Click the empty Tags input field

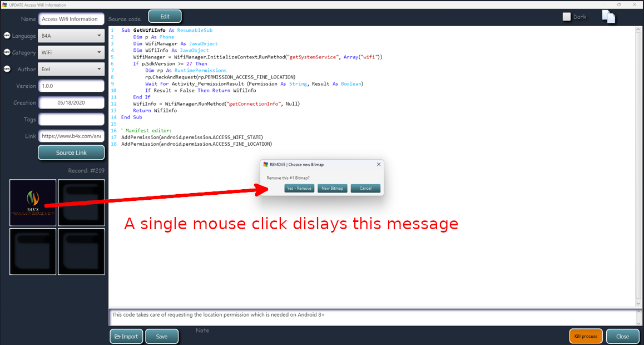click(x=71, y=120)
